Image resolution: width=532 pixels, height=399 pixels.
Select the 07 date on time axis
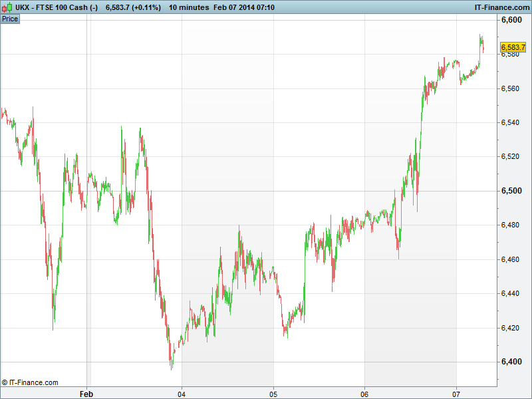pyautogui.click(x=456, y=394)
